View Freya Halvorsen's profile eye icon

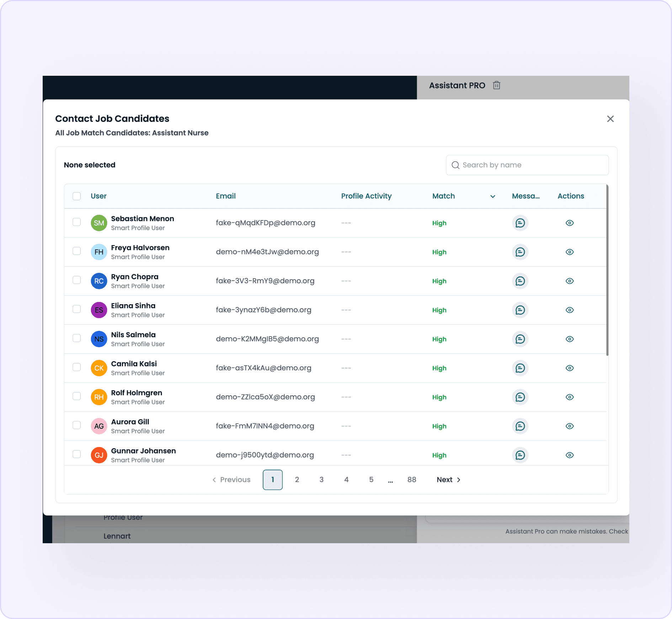tap(570, 252)
